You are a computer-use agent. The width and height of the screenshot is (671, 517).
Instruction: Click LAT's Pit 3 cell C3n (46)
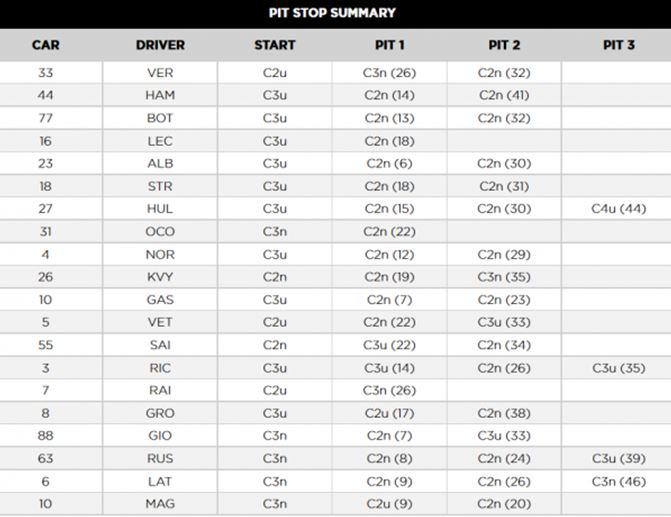(619, 481)
